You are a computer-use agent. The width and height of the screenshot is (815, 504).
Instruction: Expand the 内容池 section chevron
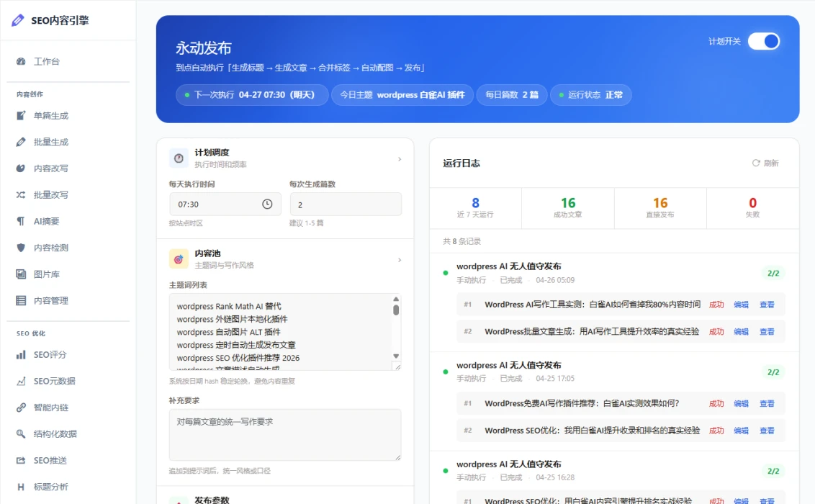tap(400, 260)
